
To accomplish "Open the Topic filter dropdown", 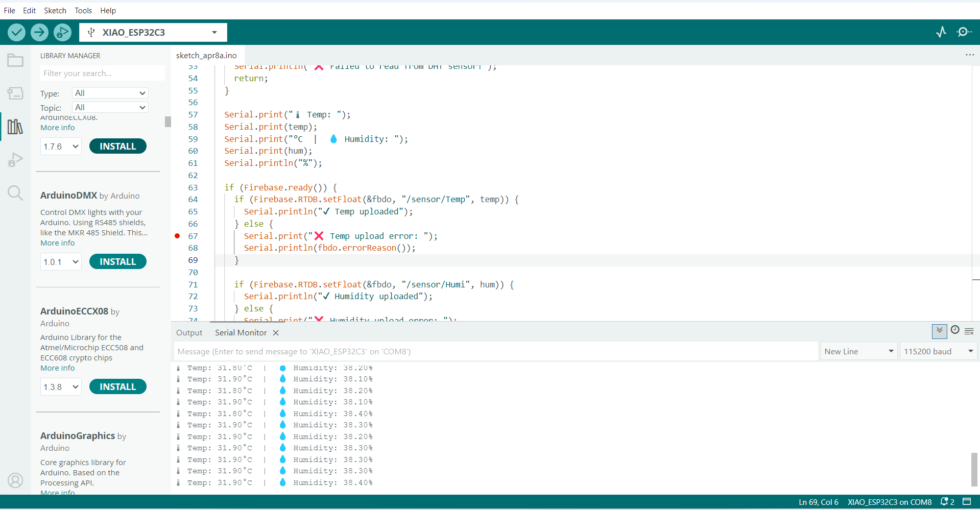I will click(110, 107).
